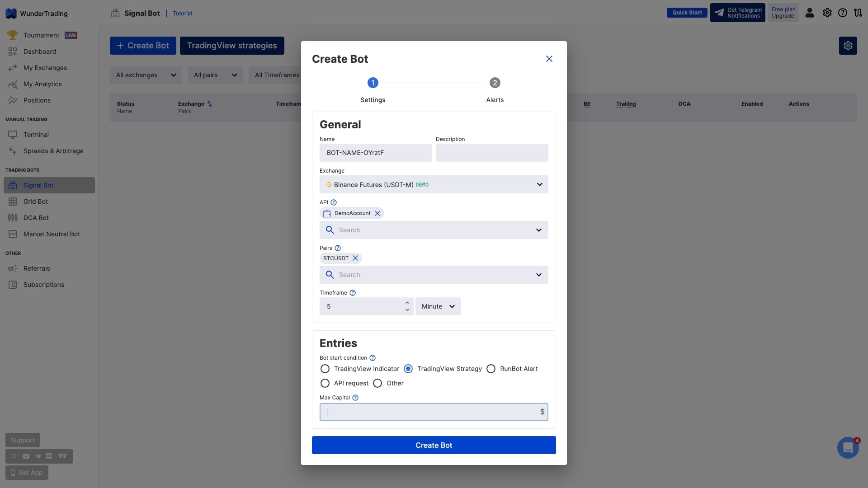
Task: Expand the Exchange dropdown for Binance Futures
Action: (539, 184)
